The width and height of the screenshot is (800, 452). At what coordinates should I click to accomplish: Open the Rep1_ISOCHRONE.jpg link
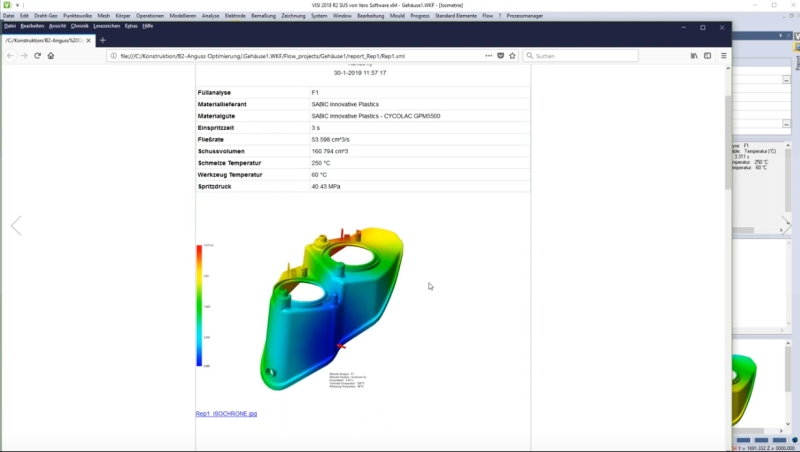(x=226, y=414)
